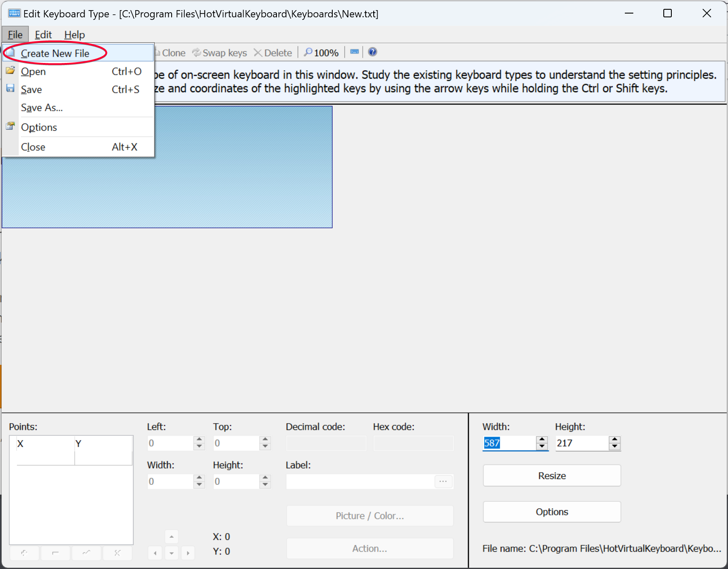The height and width of the screenshot is (569, 728).
Task: Open help via blue question icon
Action: point(372,52)
